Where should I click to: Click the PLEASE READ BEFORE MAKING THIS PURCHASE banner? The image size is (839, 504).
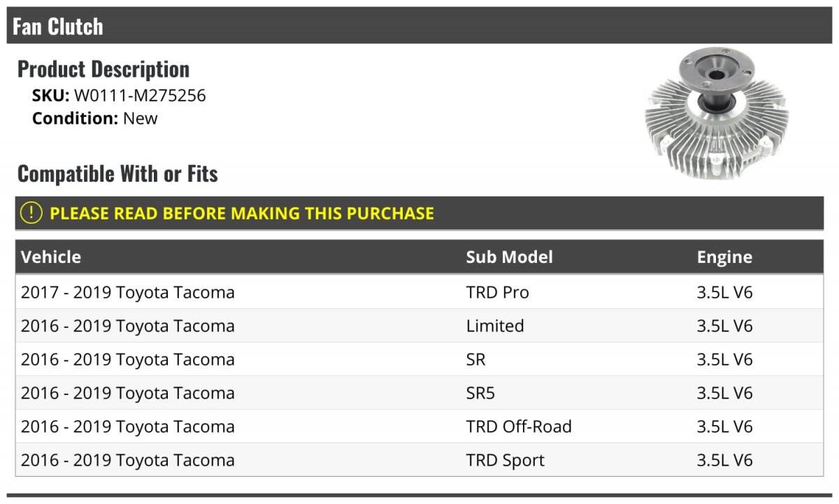(419, 213)
